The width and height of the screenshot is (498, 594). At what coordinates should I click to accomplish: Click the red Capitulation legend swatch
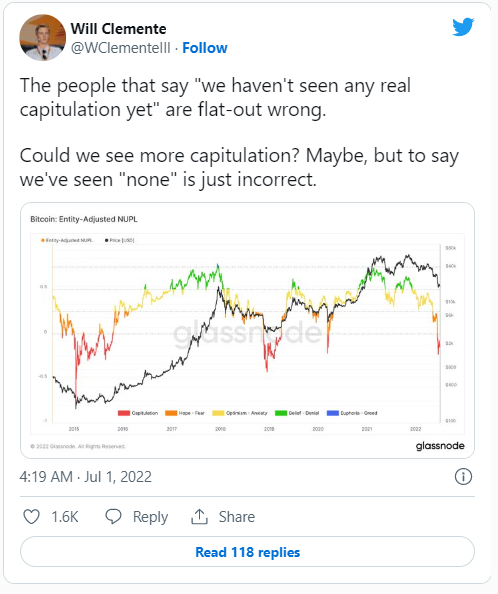coord(124,413)
